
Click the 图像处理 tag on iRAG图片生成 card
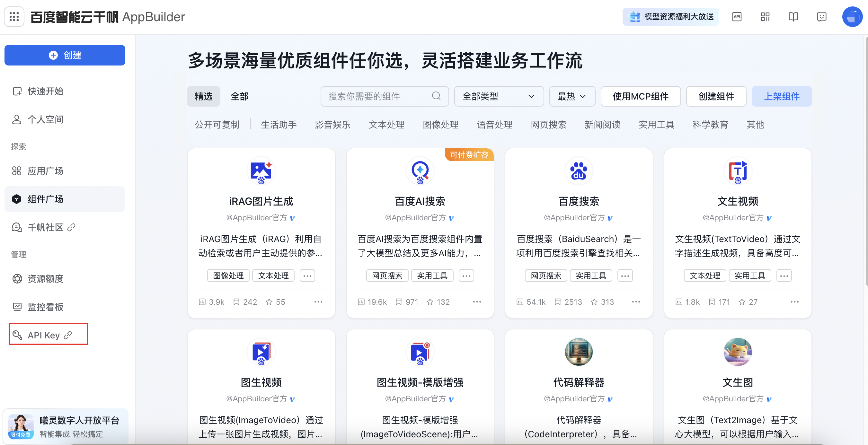point(228,275)
